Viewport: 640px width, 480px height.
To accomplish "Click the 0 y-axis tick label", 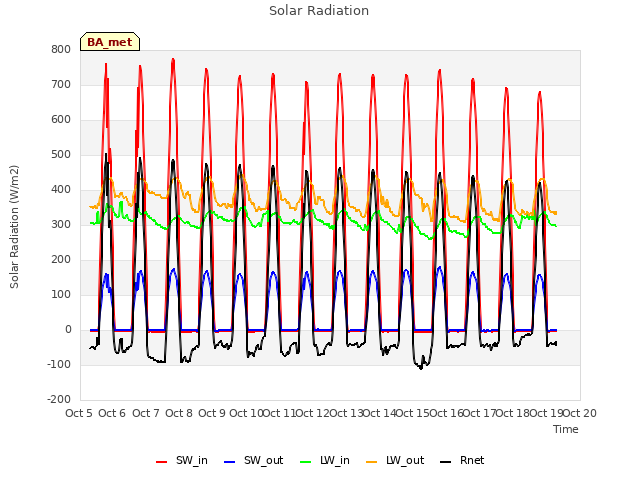I will click(x=68, y=330).
